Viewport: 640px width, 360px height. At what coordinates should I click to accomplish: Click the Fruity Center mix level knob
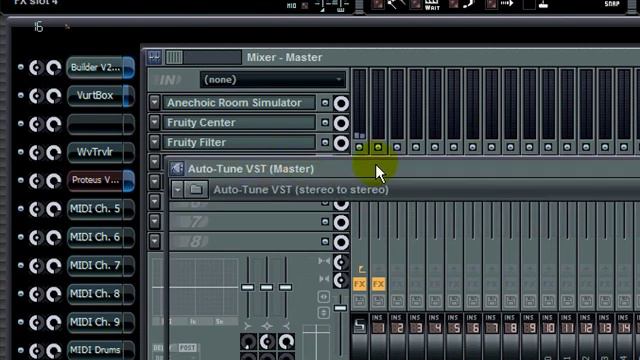coord(341,123)
